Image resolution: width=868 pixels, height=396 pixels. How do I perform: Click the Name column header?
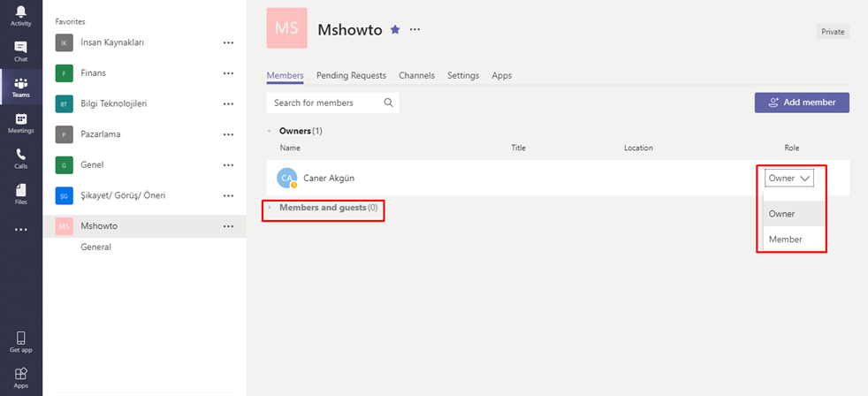290,148
